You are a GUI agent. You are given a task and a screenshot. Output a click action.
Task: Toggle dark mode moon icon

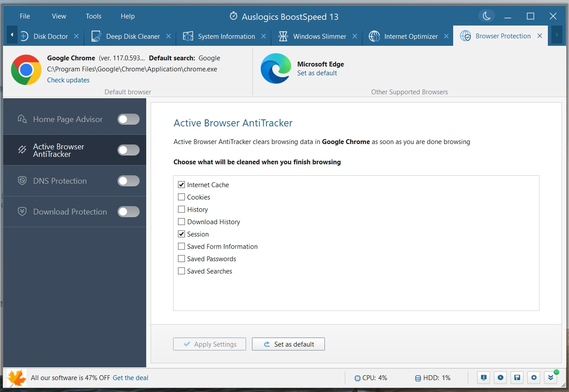(486, 16)
